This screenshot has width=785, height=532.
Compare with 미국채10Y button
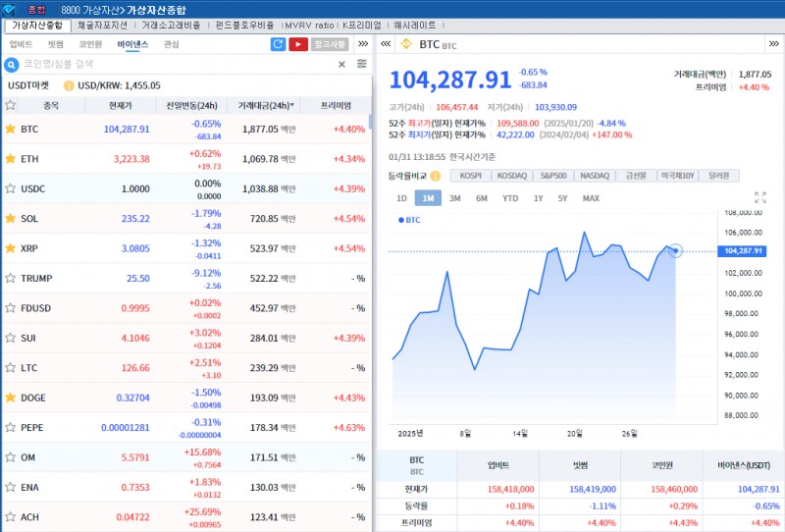[x=677, y=176]
